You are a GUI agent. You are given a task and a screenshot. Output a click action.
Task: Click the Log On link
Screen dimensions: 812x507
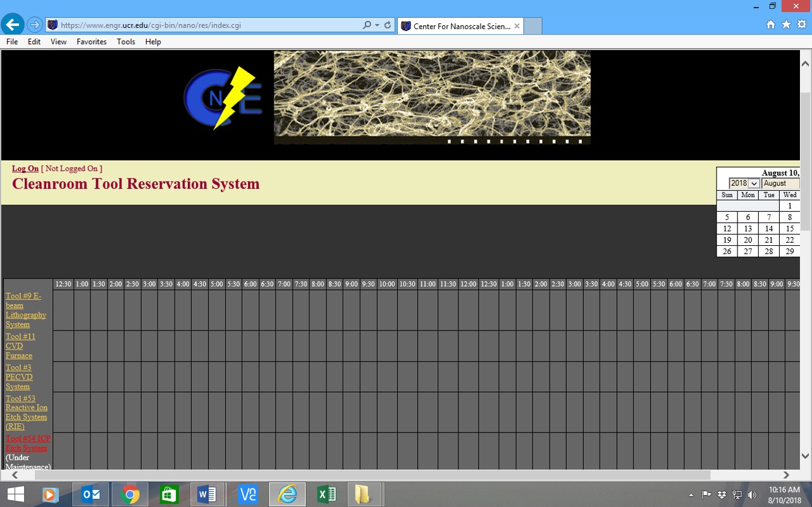tap(25, 169)
